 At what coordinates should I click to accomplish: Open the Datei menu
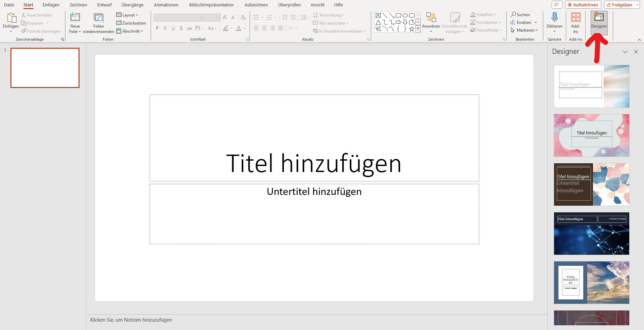click(x=9, y=5)
